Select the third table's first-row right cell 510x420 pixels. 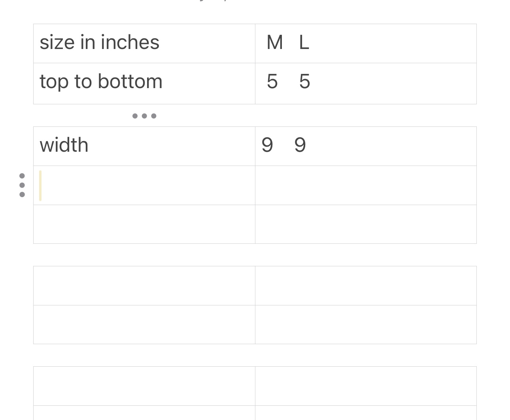coord(366,286)
